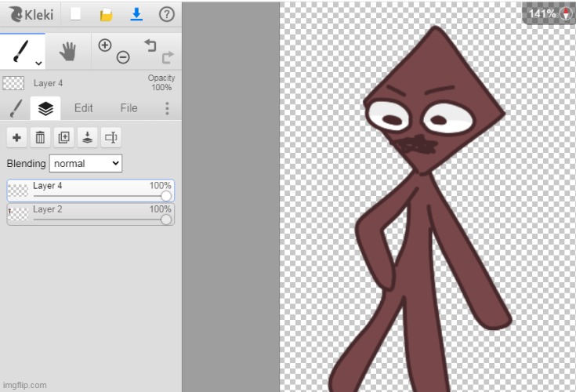Open an image file via folder icon
Viewport: 576px width, 392px height.
[x=106, y=14]
